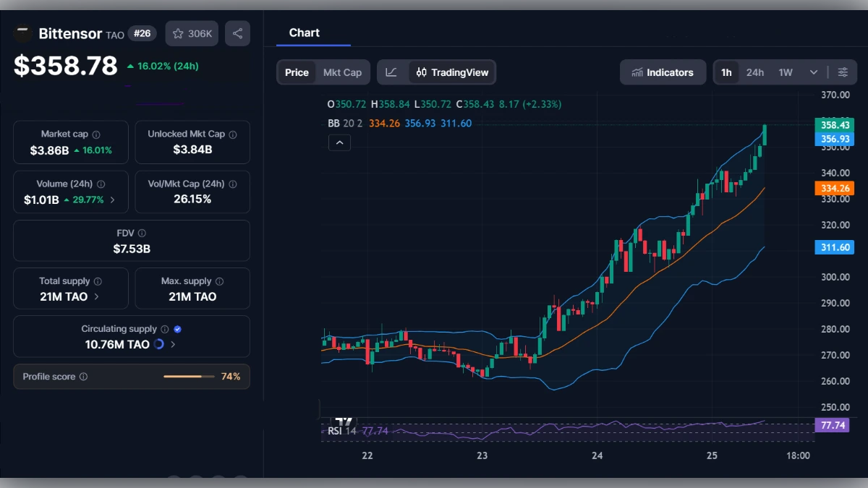Image resolution: width=868 pixels, height=488 pixels.
Task: Open chart settings via the sliders icon
Action: [x=843, y=72]
